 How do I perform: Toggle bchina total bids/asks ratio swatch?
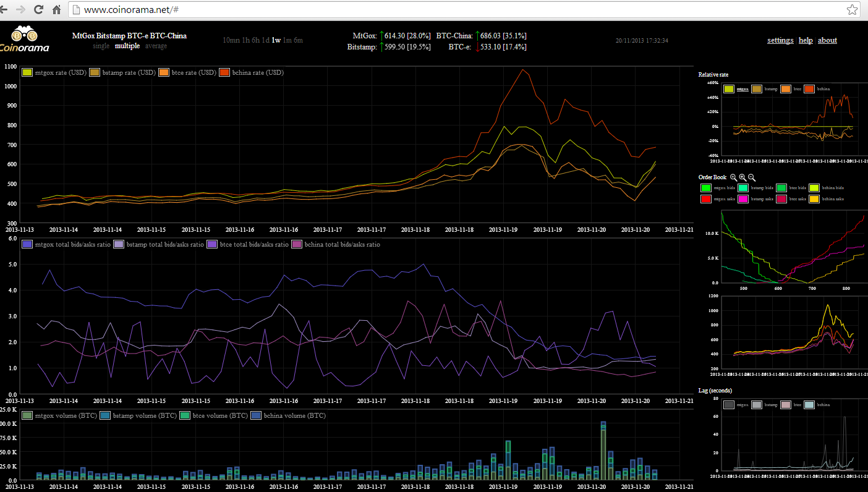click(297, 244)
